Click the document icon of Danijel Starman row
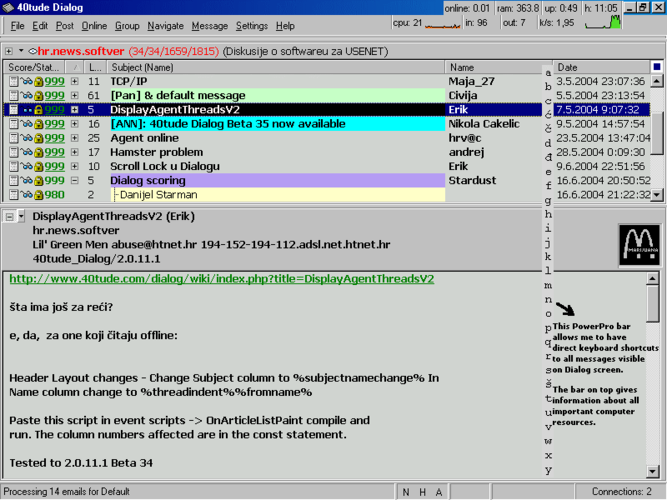Screen dimensions: 667x500 click(x=14, y=195)
